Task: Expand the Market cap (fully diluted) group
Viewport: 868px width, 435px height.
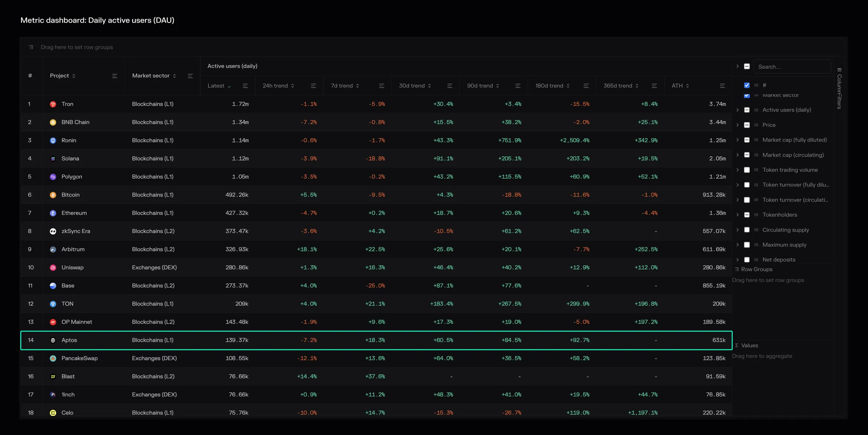Action: coord(737,140)
